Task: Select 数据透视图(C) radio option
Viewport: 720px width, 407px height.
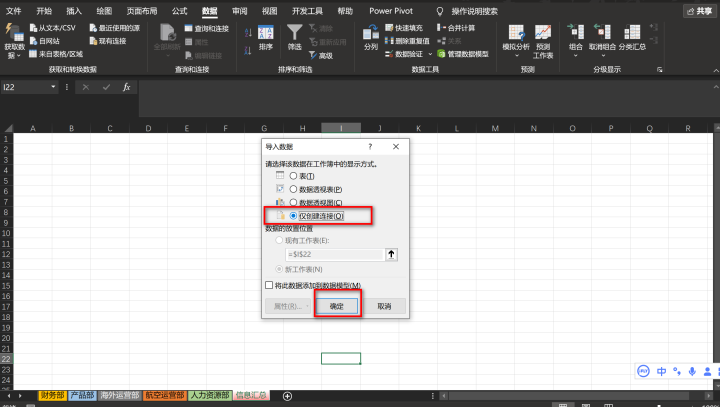Action: click(x=293, y=203)
